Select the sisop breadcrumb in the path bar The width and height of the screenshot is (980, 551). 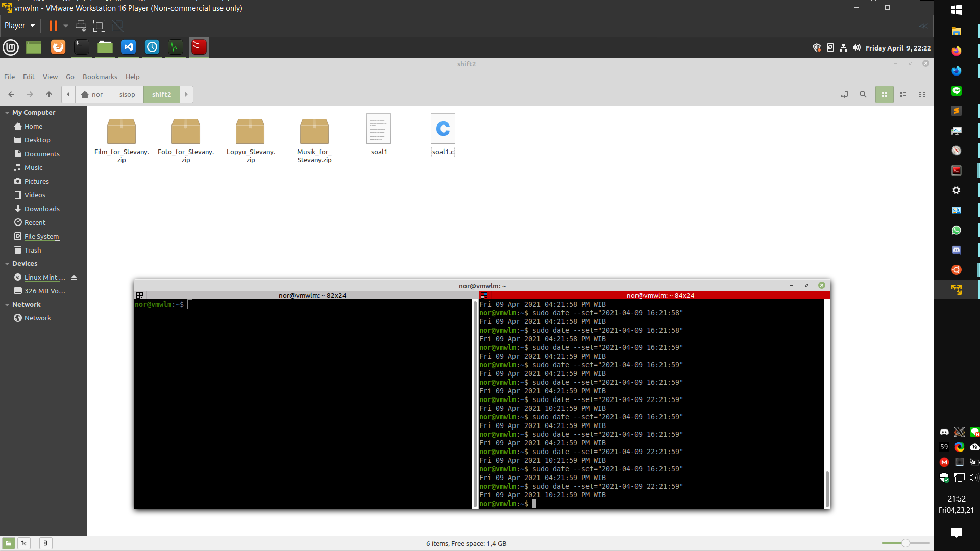pos(127,94)
